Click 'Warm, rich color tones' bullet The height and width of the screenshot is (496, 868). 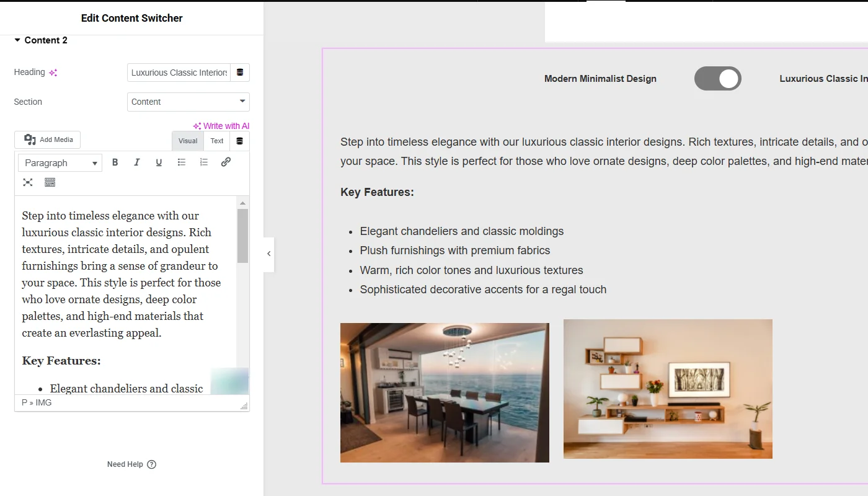[471, 270]
